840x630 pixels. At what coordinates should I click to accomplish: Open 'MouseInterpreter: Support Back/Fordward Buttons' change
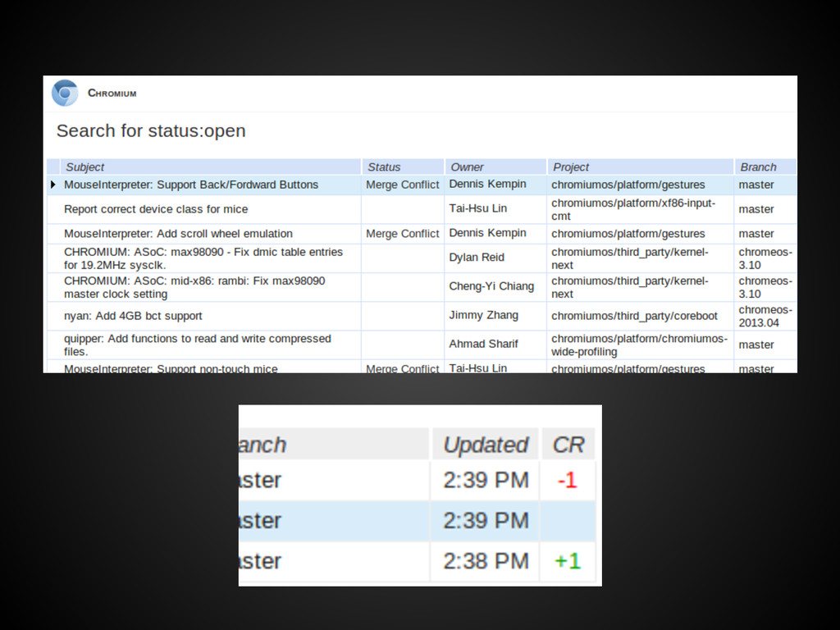(191, 185)
